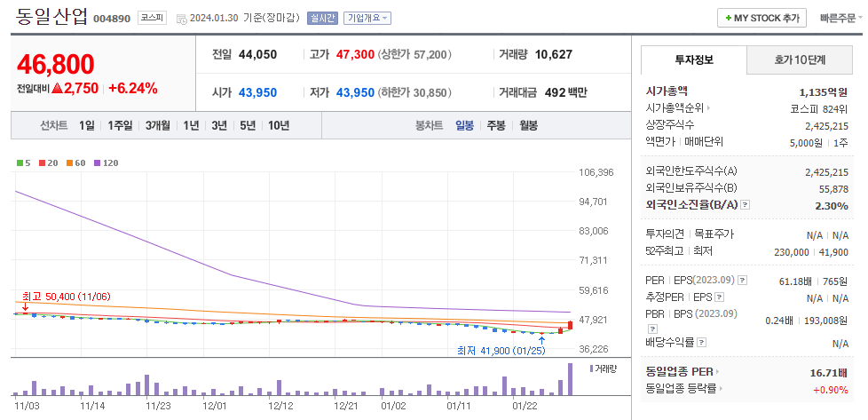868x420 pixels.
Task: Click the arrow next to 시가총액순위
Action: pos(708,108)
